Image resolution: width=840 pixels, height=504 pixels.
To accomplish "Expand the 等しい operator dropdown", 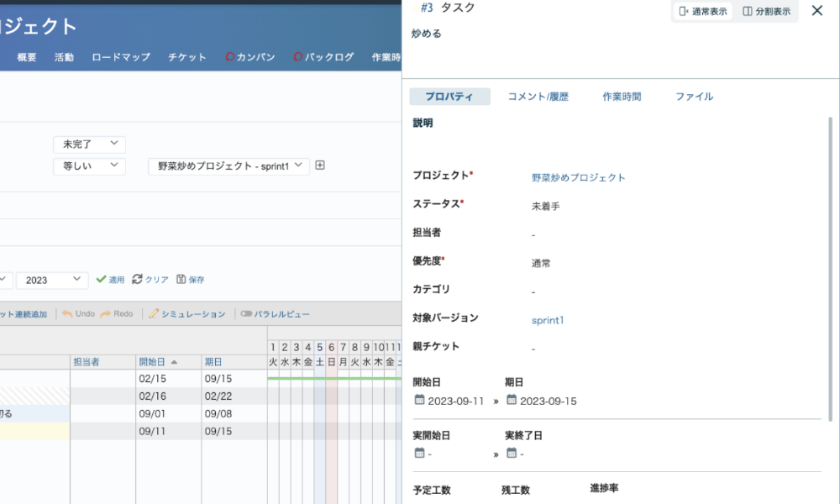I will [90, 166].
